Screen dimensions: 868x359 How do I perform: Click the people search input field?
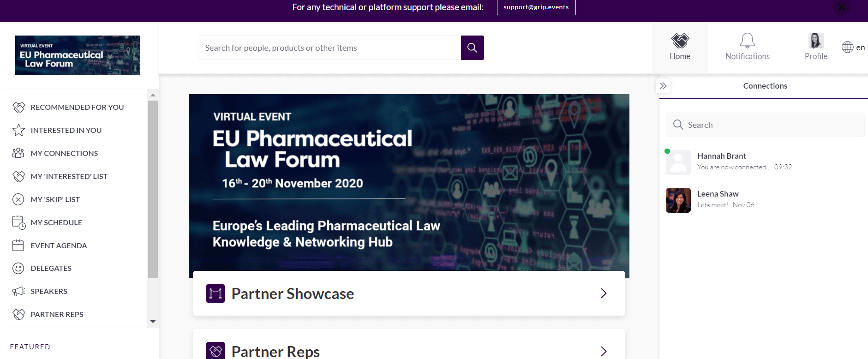[329, 48]
